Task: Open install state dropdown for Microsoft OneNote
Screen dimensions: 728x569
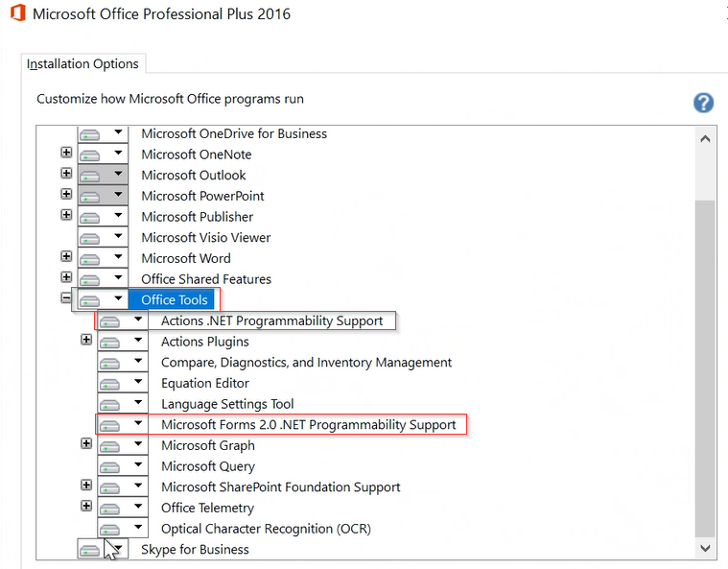Action: click(103, 154)
